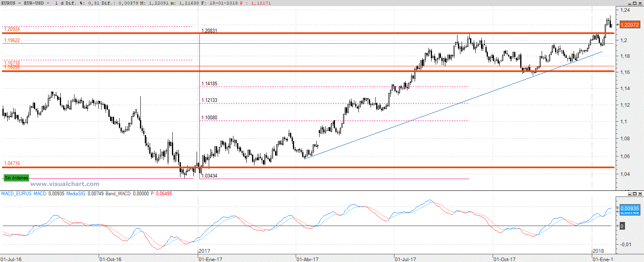The width and height of the screenshot is (644, 262).
Task: Select the orange 1,22072 current price tag
Action: coord(629,25)
